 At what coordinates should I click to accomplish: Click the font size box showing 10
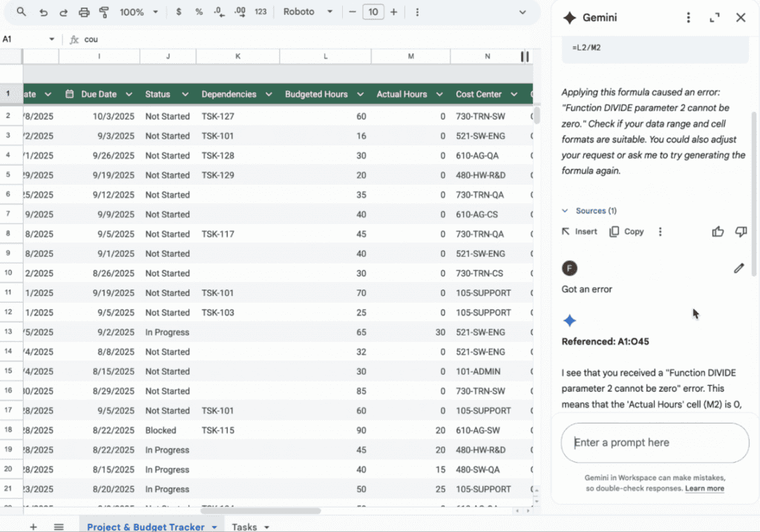coord(373,12)
